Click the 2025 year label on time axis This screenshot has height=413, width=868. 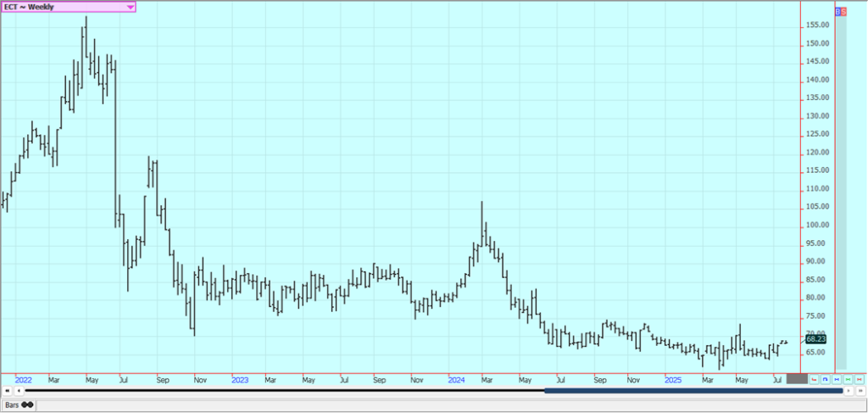pos(673,380)
